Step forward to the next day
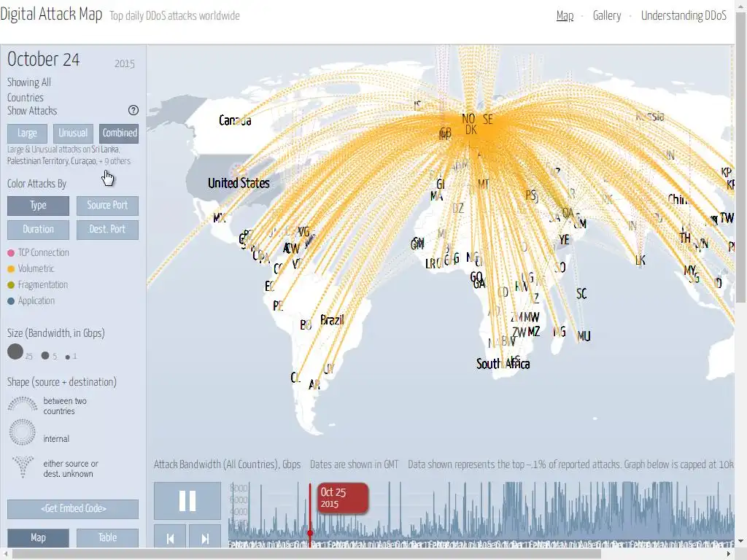The height and width of the screenshot is (560, 747). point(205,538)
